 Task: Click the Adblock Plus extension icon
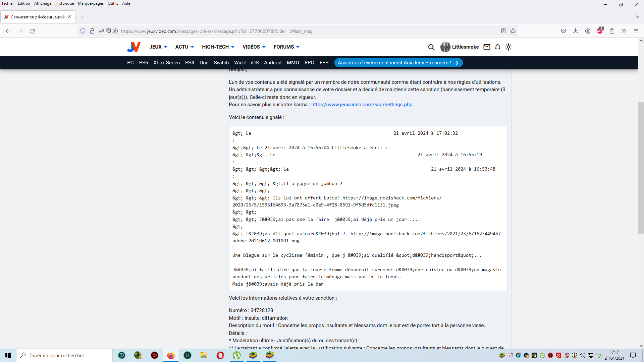click(x=600, y=31)
